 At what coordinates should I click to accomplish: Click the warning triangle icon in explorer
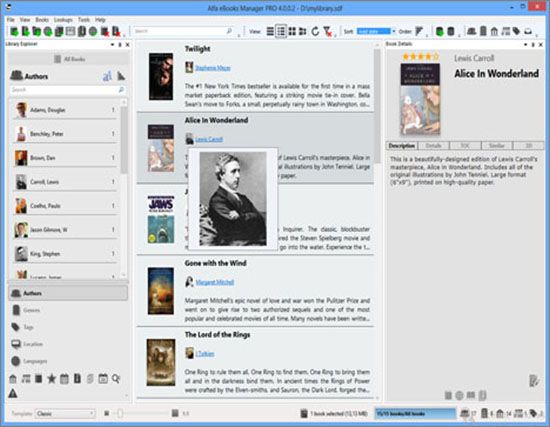point(13,393)
